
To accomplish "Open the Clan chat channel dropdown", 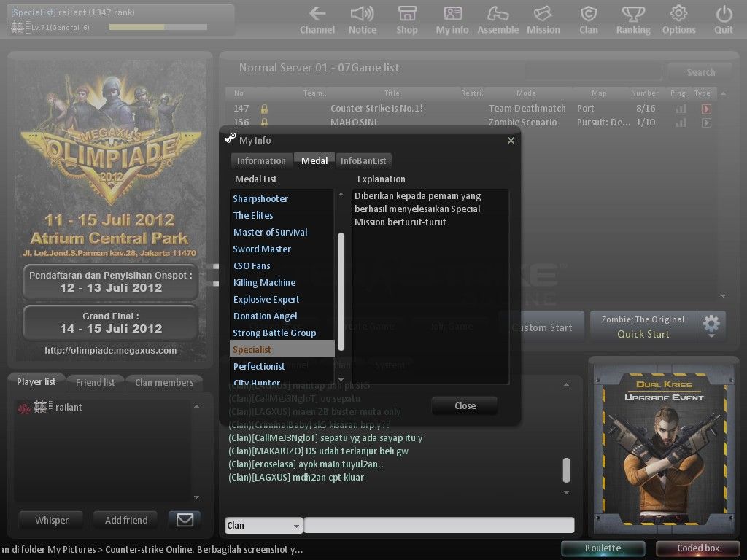I will (x=263, y=525).
